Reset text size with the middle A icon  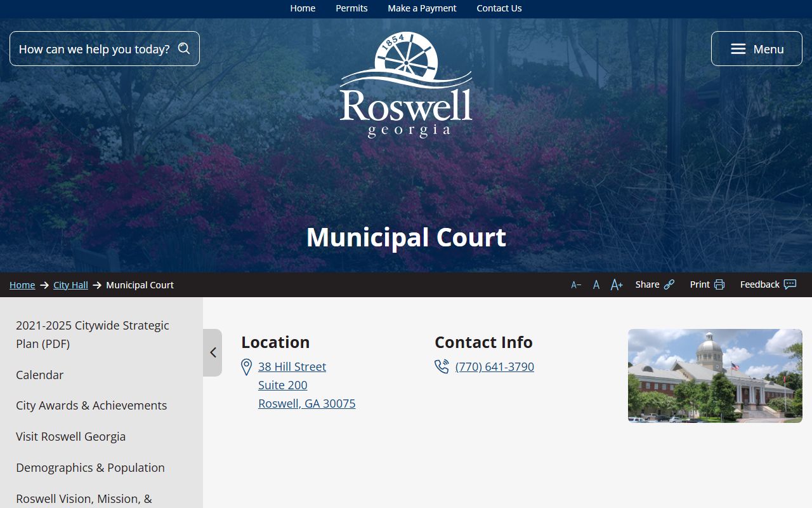pyautogui.click(x=596, y=285)
